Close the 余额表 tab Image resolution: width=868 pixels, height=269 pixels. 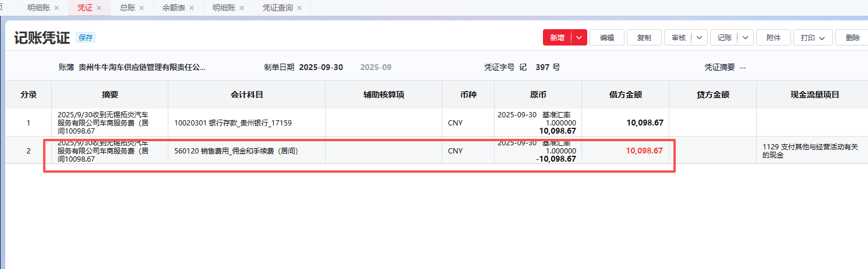click(x=192, y=8)
